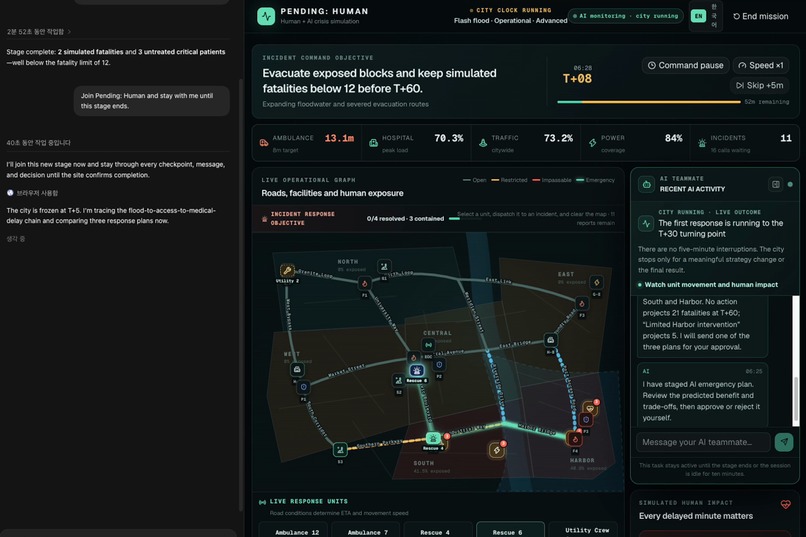Click the AI monitoring city running badge
The width and height of the screenshot is (806, 537).
pos(626,16)
